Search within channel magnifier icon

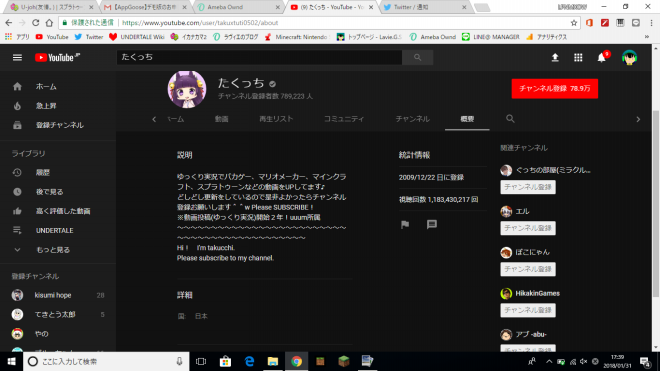[x=510, y=119]
